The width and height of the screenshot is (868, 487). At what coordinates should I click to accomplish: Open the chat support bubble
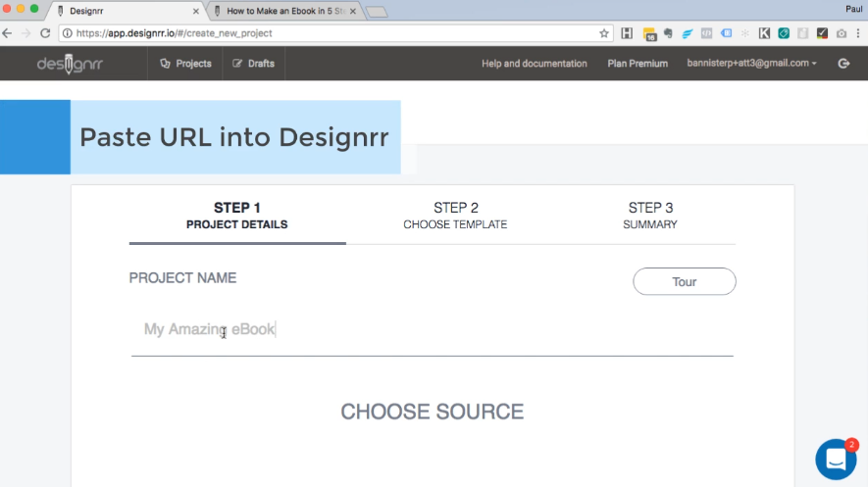pos(836,459)
